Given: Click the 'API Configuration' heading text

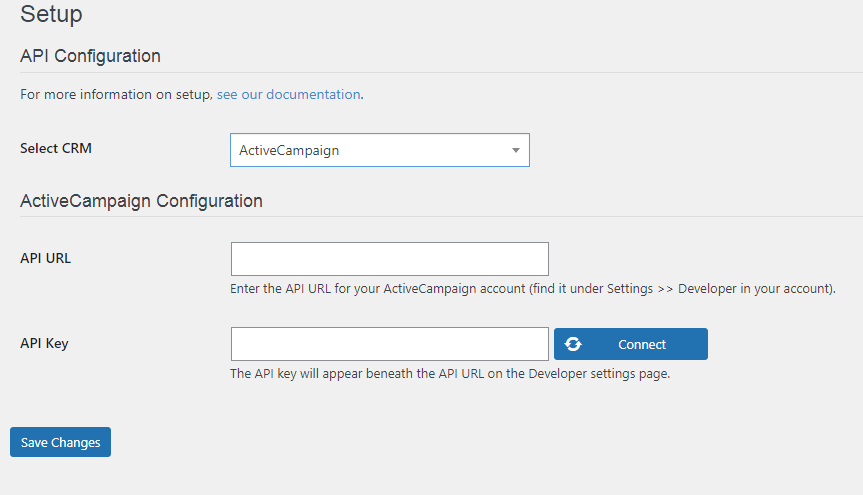Looking at the screenshot, I should point(90,56).
